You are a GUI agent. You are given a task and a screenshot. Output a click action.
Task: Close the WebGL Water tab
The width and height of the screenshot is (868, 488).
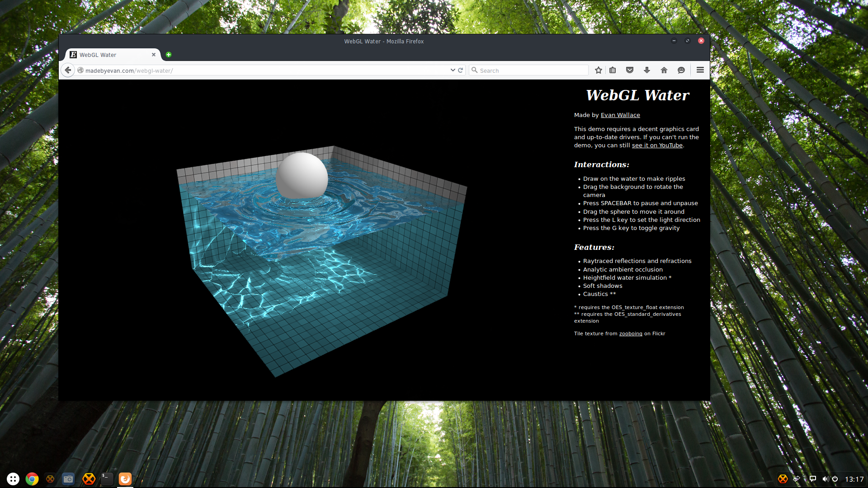click(154, 55)
